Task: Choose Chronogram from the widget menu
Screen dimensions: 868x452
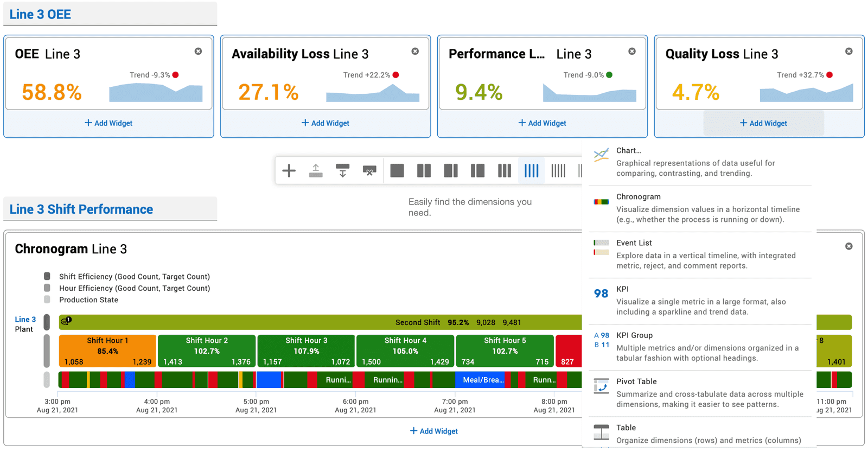Action: (x=700, y=208)
